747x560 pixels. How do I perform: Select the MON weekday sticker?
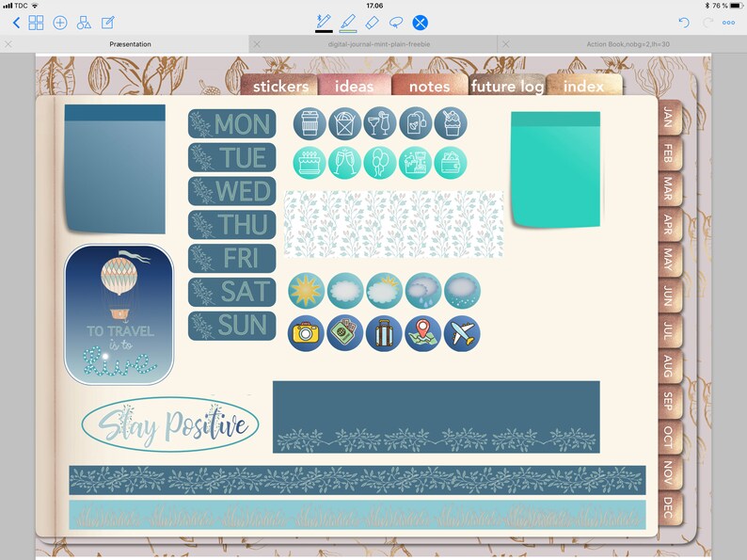pos(232,124)
